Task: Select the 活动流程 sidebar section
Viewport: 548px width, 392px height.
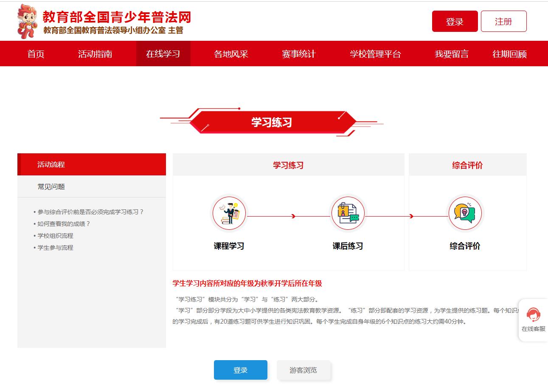Action: [x=92, y=164]
